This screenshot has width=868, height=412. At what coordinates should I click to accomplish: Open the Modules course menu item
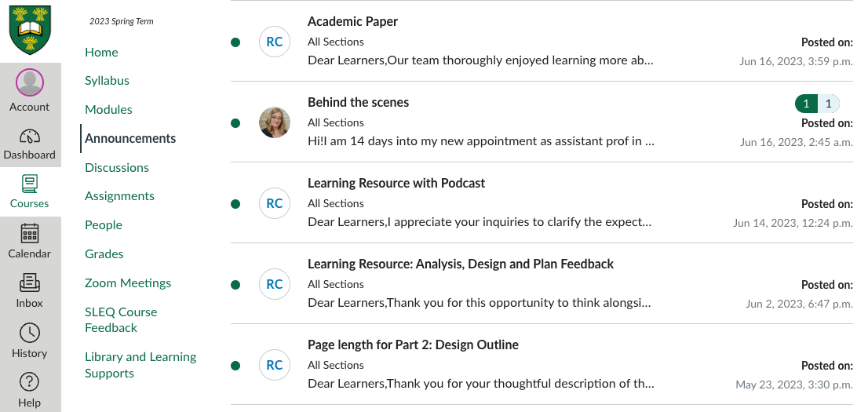[x=108, y=110]
